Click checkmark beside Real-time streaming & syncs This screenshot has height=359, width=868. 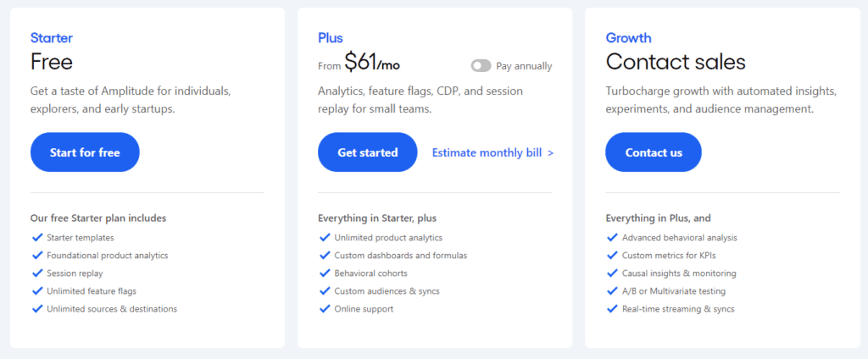click(x=612, y=309)
